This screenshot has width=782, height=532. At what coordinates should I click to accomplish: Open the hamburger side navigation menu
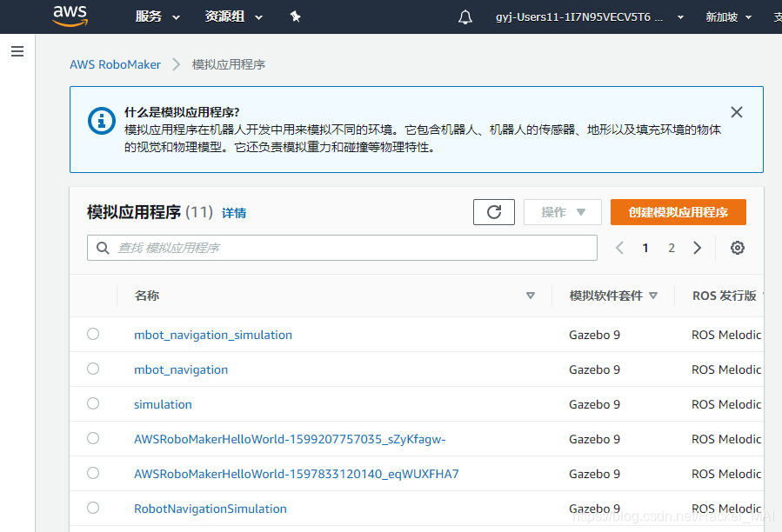(x=17, y=51)
